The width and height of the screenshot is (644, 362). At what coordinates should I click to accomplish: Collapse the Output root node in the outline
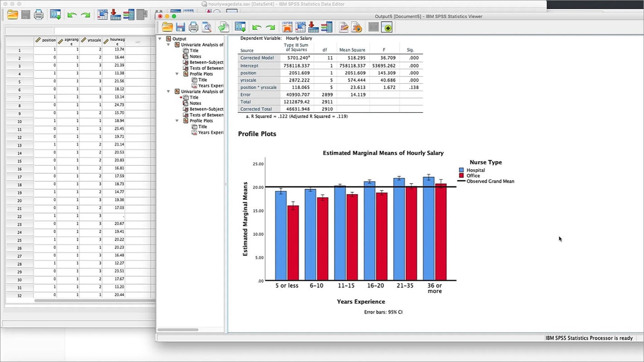160,39
